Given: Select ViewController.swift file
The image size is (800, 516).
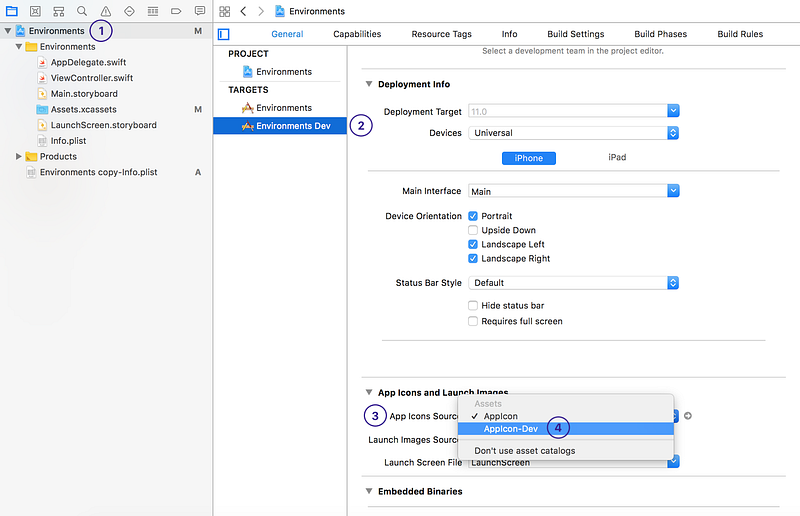Looking at the screenshot, I should pos(92,78).
